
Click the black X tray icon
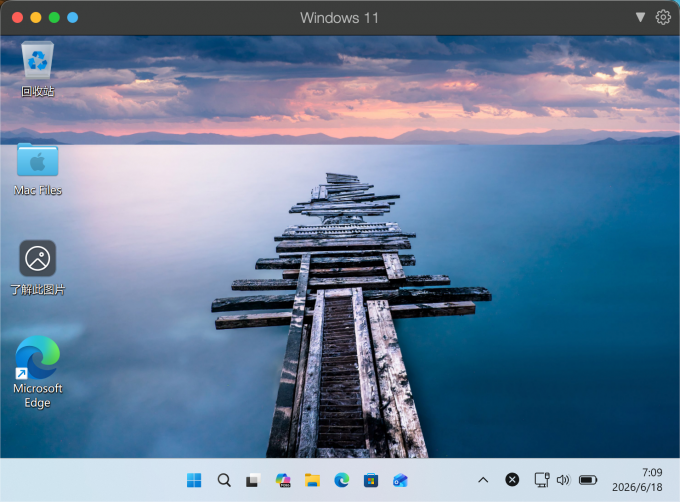(512, 479)
